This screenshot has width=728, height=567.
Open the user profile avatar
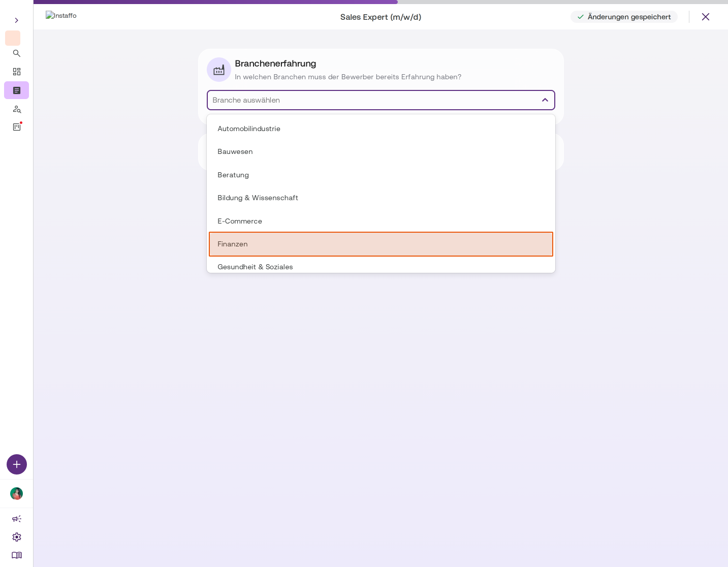tap(17, 493)
